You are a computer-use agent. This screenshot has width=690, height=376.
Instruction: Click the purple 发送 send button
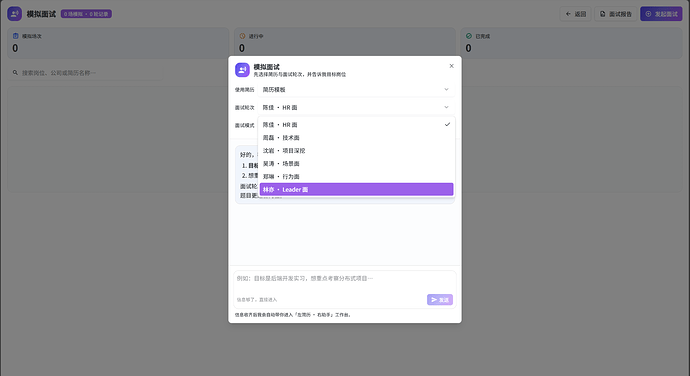coord(440,300)
